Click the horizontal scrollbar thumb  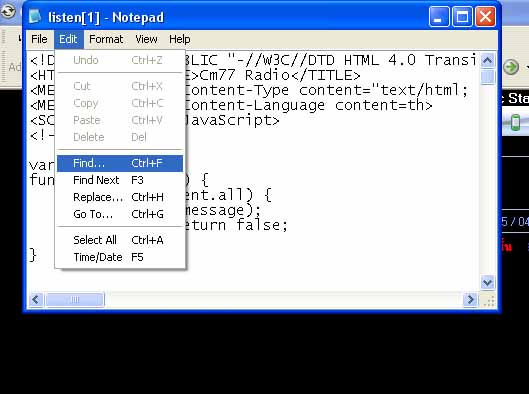(75, 300)
